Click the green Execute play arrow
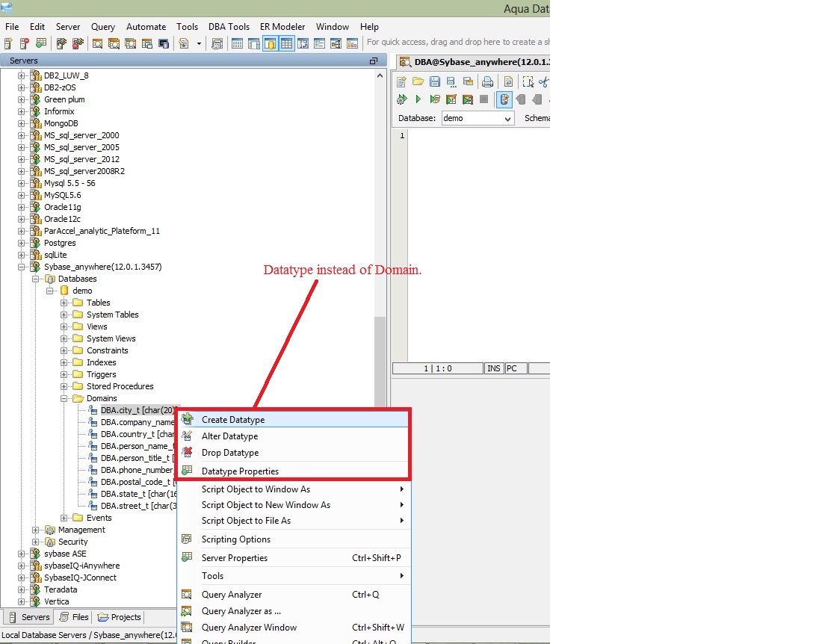 (418, 99)
